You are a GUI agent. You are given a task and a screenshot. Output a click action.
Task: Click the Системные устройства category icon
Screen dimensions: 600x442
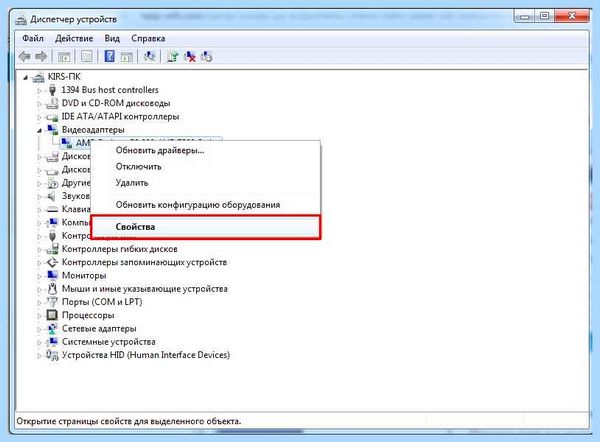click(x=52, y=341)
